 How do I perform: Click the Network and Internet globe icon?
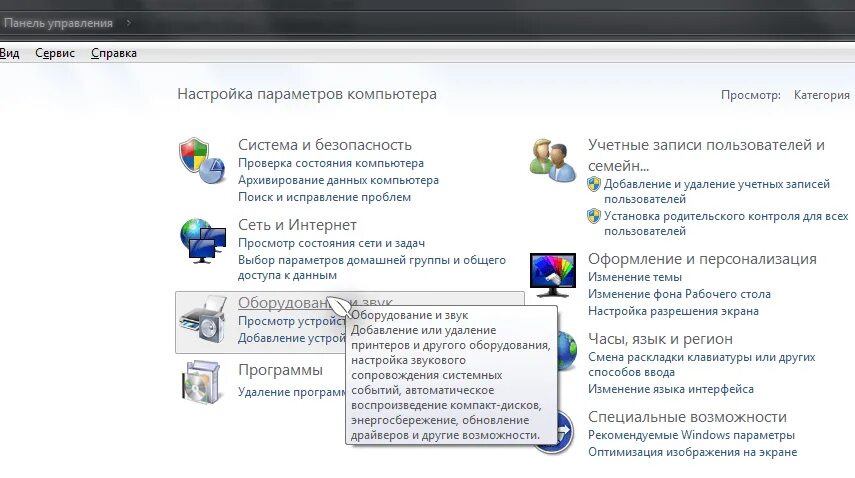click(x=202, y=240)
